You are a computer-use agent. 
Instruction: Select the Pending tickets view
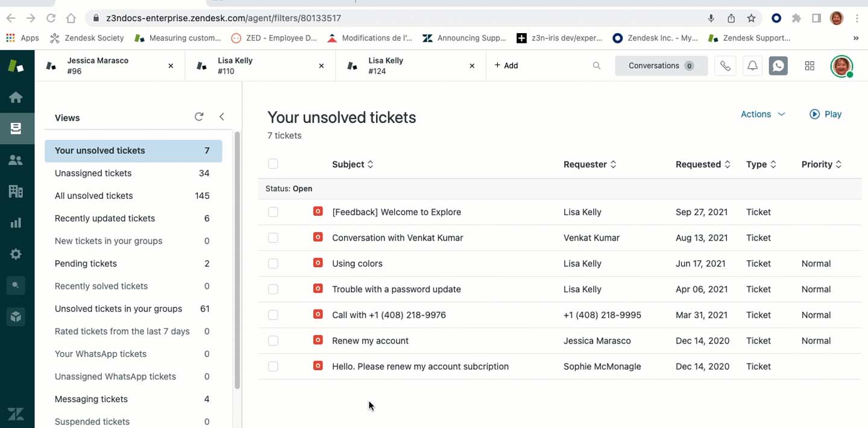click(x=86, y=263)
